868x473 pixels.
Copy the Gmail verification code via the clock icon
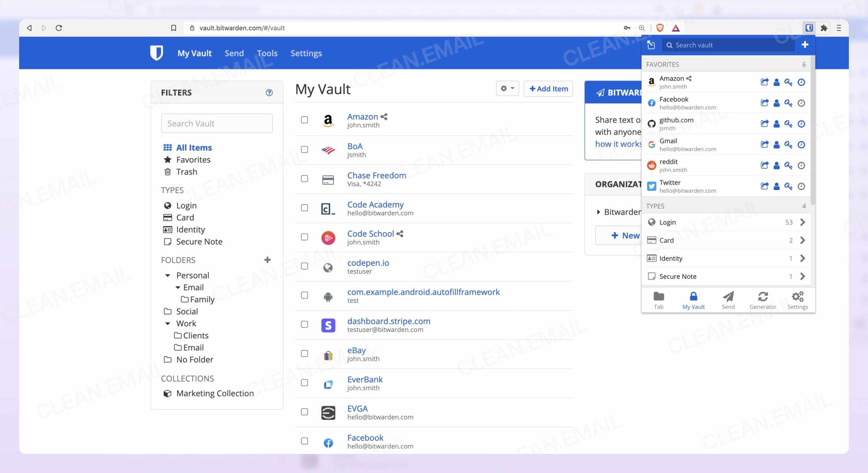(801, 145)
